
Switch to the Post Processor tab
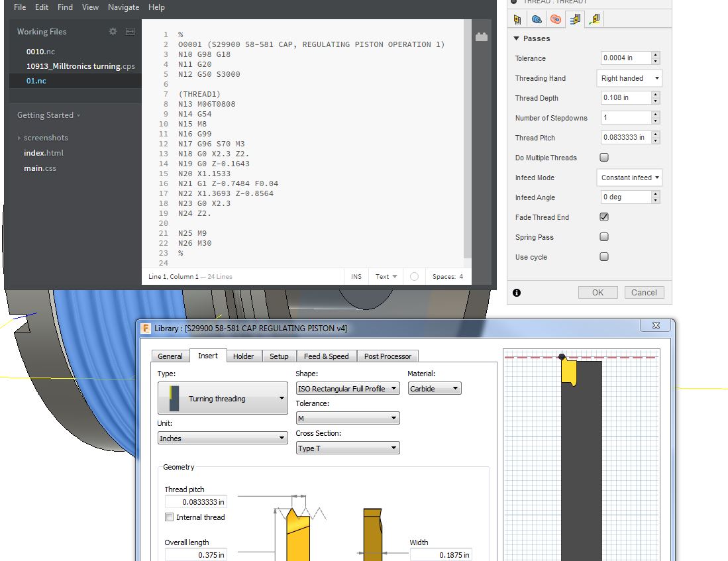[388, 356]
